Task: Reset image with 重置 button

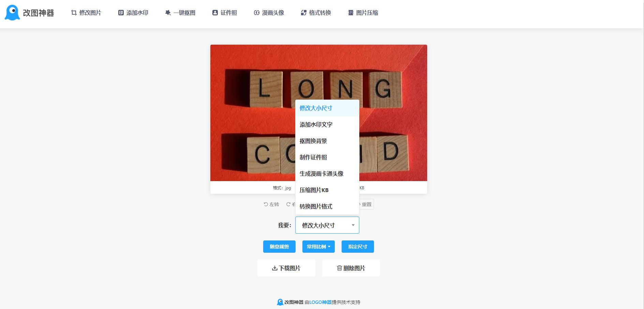Action: pyautogui.click(x=365, y=204)
